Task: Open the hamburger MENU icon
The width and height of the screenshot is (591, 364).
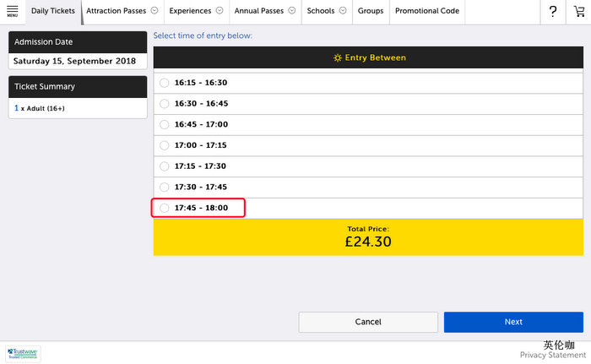Action: tap(12, 11)
